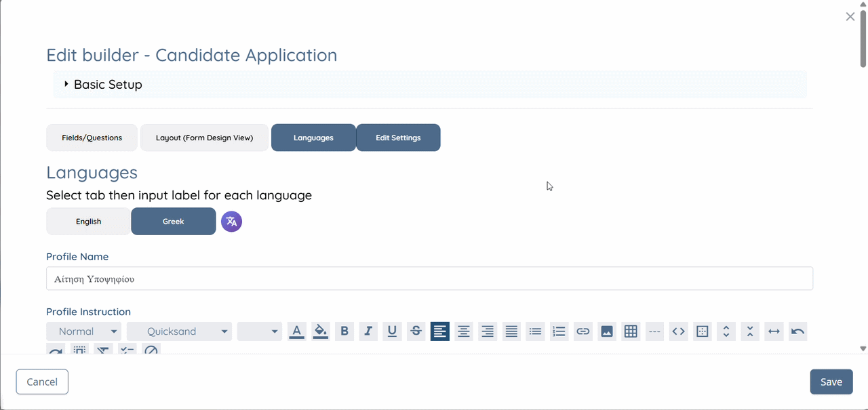The width and height of the screenshot is (868, 410).
Task: Justify text alignment
Action: (511, 331)
